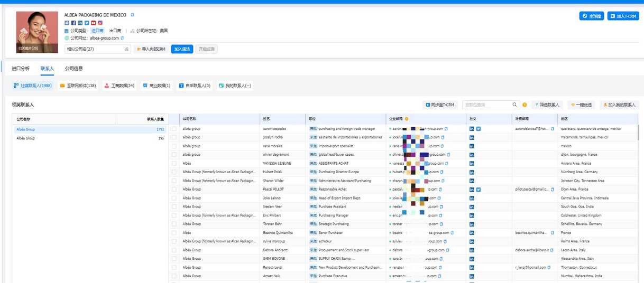This screenshot has height=283, width=644.
Task: Click the info icon next to 企业邮箱 header
Action: pos(407,119)
